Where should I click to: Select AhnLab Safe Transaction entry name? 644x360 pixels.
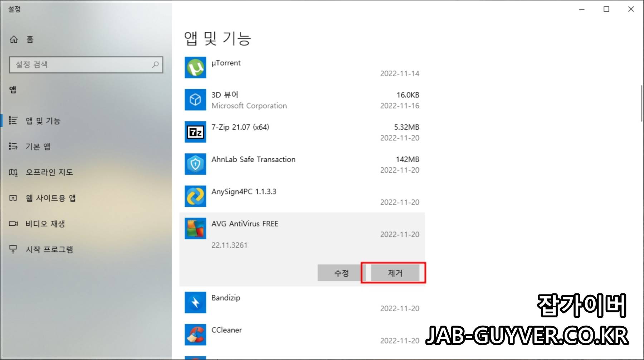click(253, 159)
